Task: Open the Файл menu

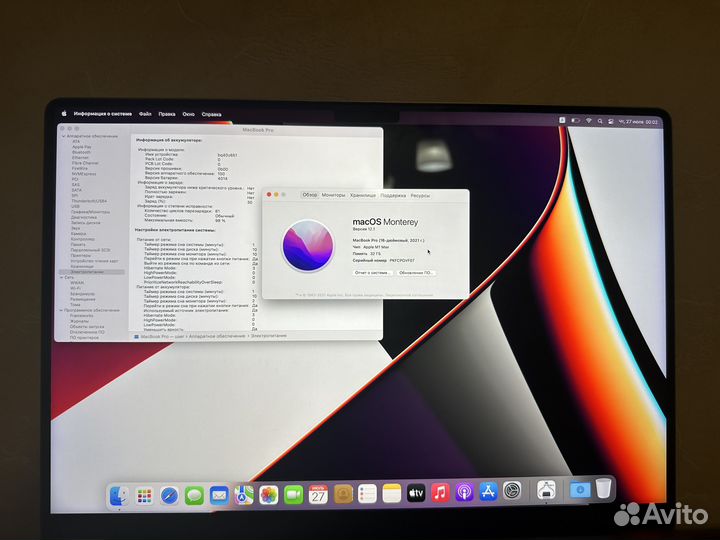Action: pyautogui.click(x=145, y=114)
